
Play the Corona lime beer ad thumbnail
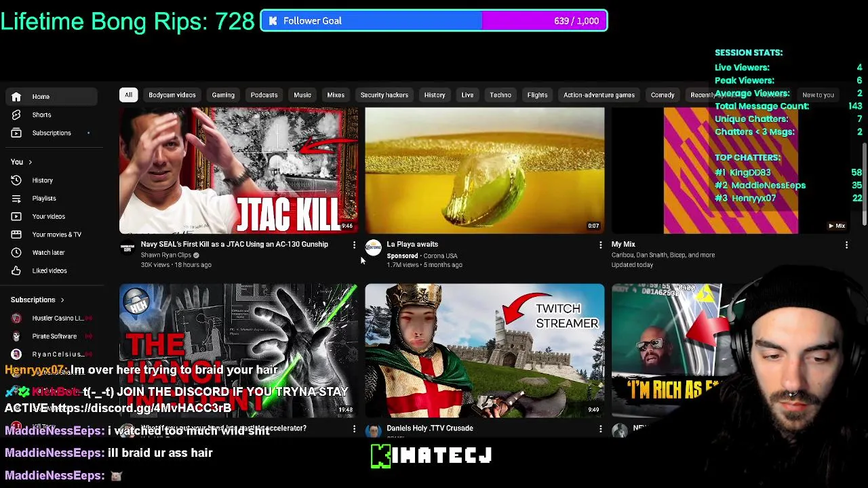click(485, 170)
